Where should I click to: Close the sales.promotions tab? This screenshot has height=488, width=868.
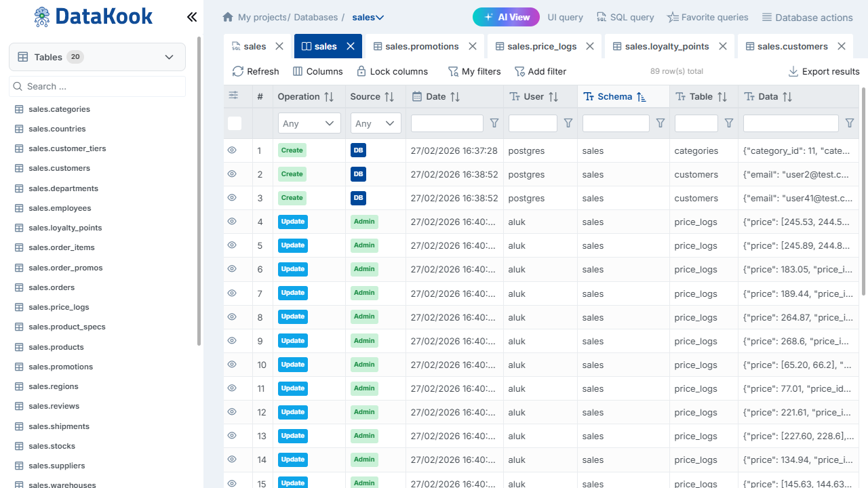pyautogui.click(x=473, y=46)
